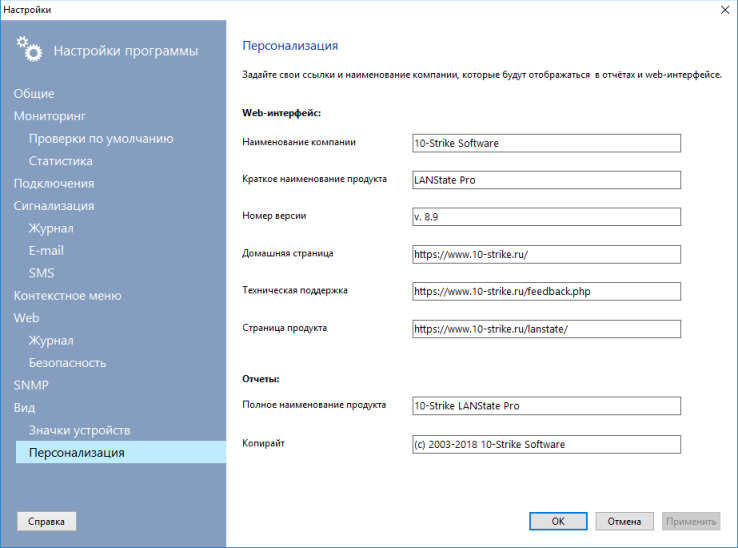Viewport: 738px width, 548px height.
Task: Select the highlighted Персонализация item
Action: pos(121,452)
